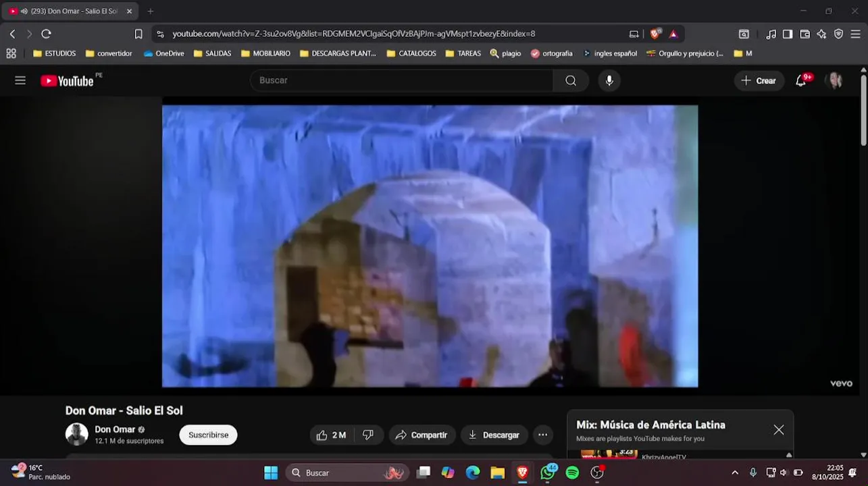Start voice search with the microphone
Image resolution: width=868 pixels, height=486 pixels.
click(609, 80)
